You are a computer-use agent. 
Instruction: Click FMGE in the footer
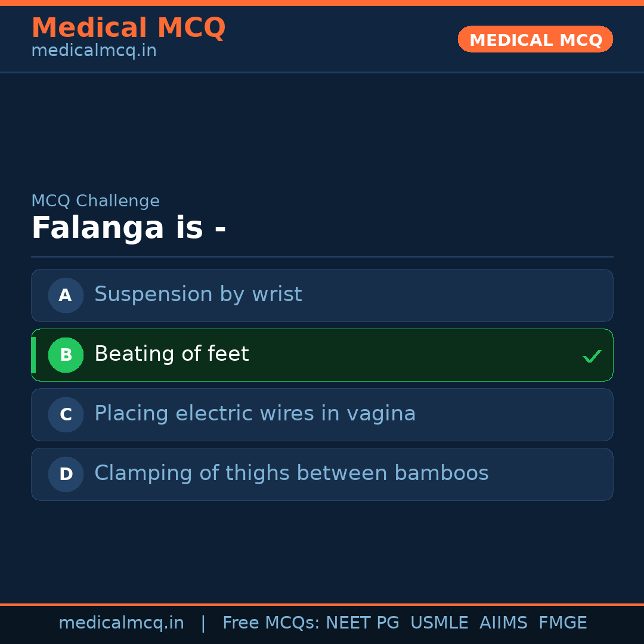[x=562, y=623]
